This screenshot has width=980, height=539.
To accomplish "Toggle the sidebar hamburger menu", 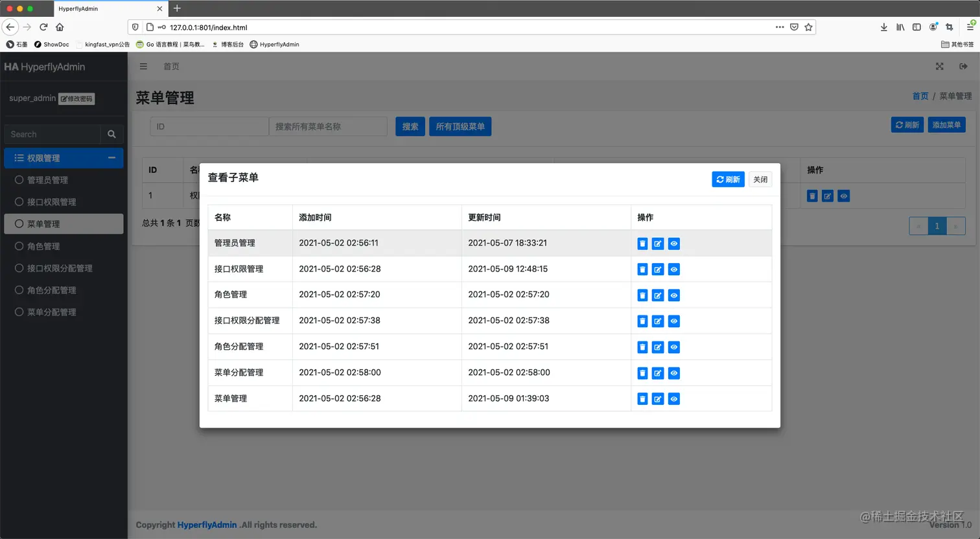I will (143, 66).
